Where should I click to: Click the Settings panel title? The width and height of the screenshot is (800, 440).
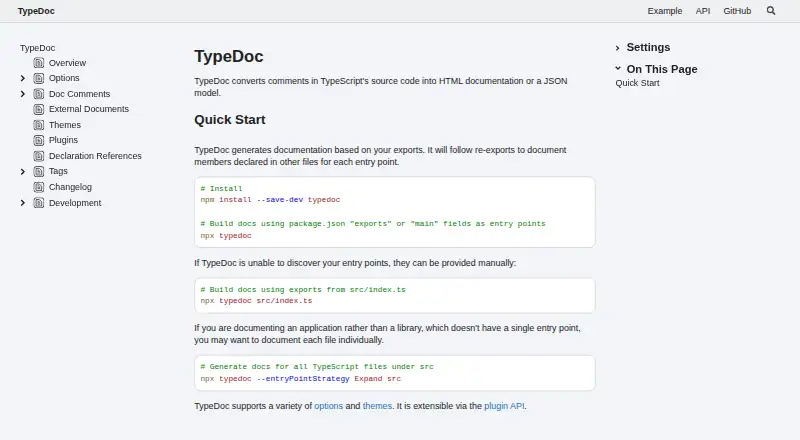648,47
